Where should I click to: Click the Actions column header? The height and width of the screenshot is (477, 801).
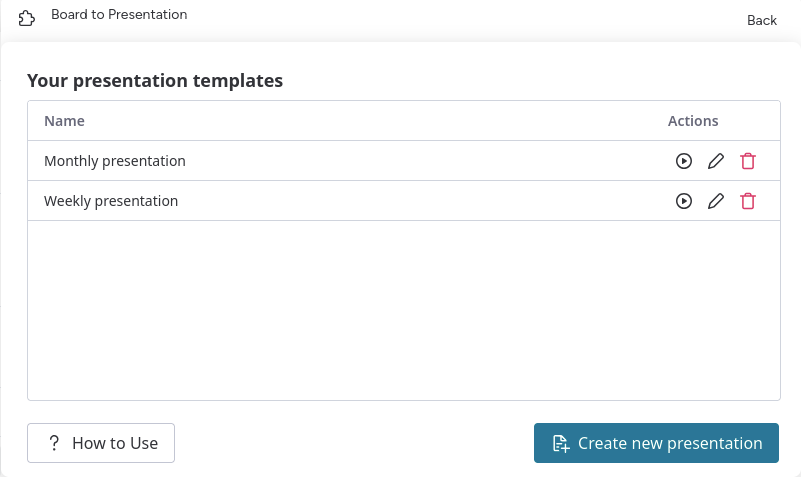point(693,121)
